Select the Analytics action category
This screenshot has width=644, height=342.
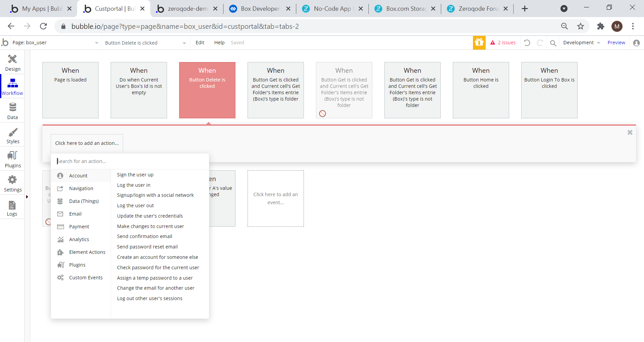pyautogui.click(x=81, y=239)
